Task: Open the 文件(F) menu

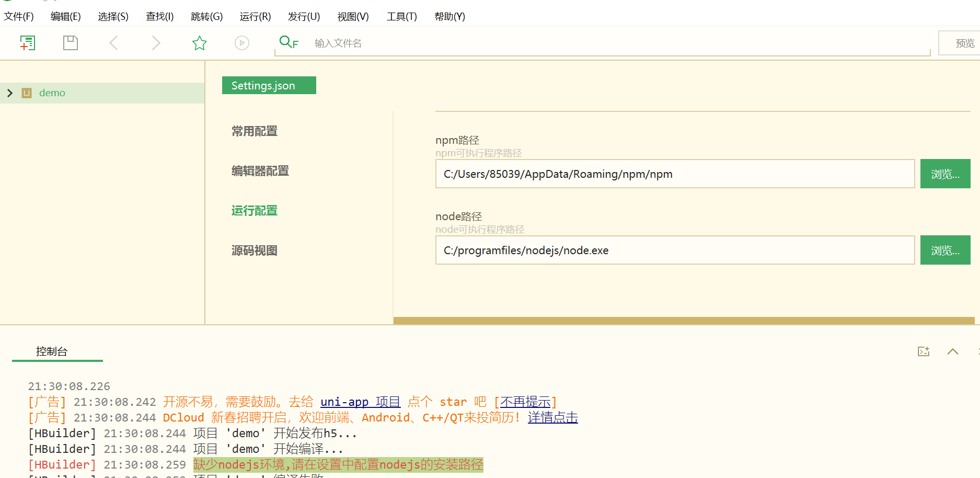Action: [19, 17]
